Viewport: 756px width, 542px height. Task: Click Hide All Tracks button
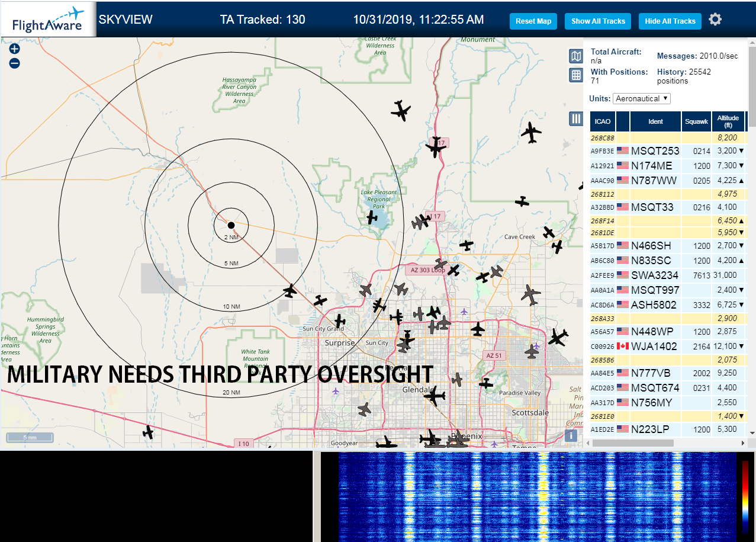670,21
